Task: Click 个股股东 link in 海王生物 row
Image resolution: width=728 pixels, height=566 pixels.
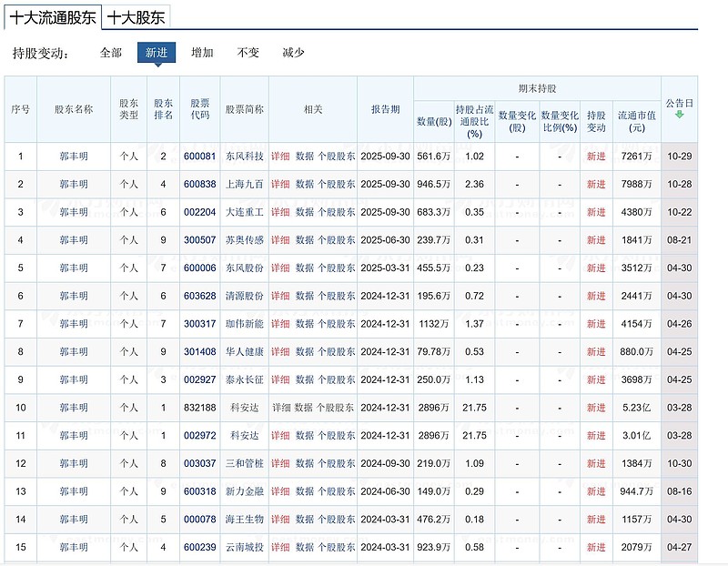Action: point(336,519)
